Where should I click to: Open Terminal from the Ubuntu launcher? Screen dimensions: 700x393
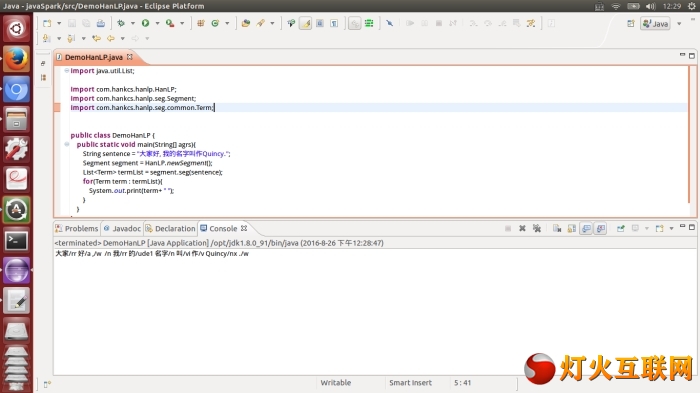click(16, 241)
